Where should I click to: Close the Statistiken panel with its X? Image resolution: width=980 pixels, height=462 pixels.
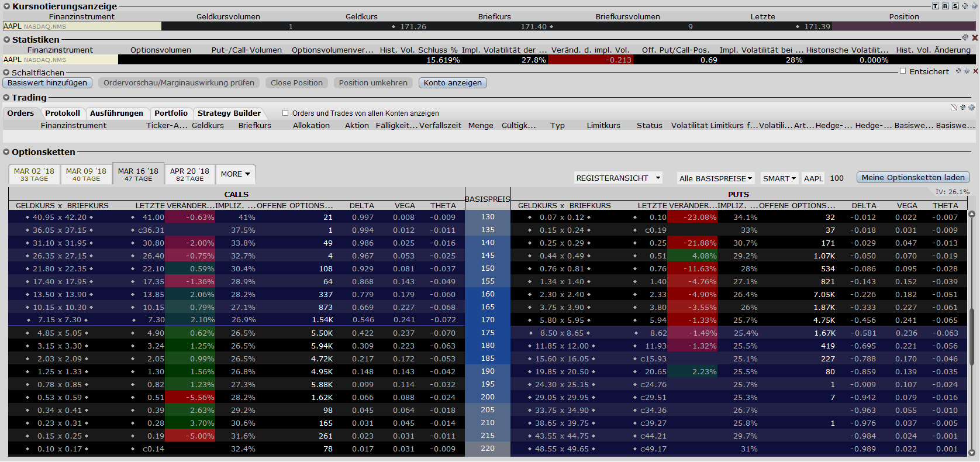click(x=975, y=37)
